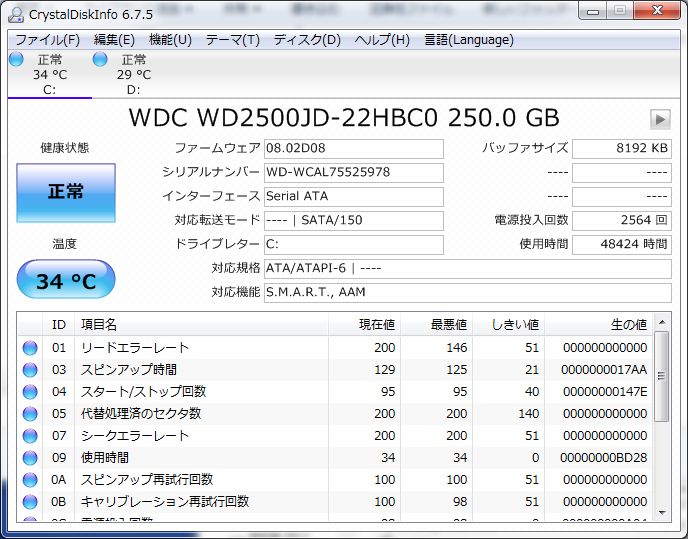
Task: Open the ディスク(D) menu
Action: tap(307, 40)
